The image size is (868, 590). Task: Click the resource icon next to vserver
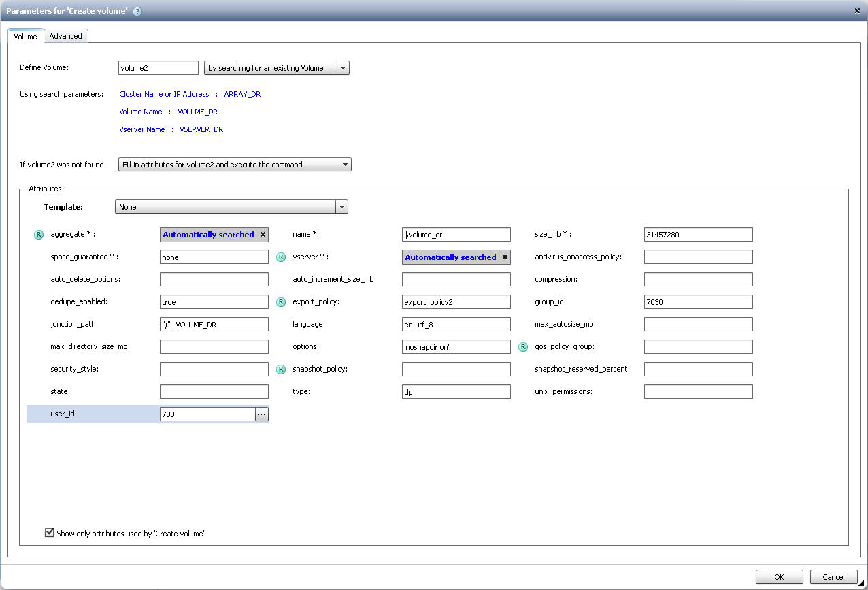(x=281, y=257)
